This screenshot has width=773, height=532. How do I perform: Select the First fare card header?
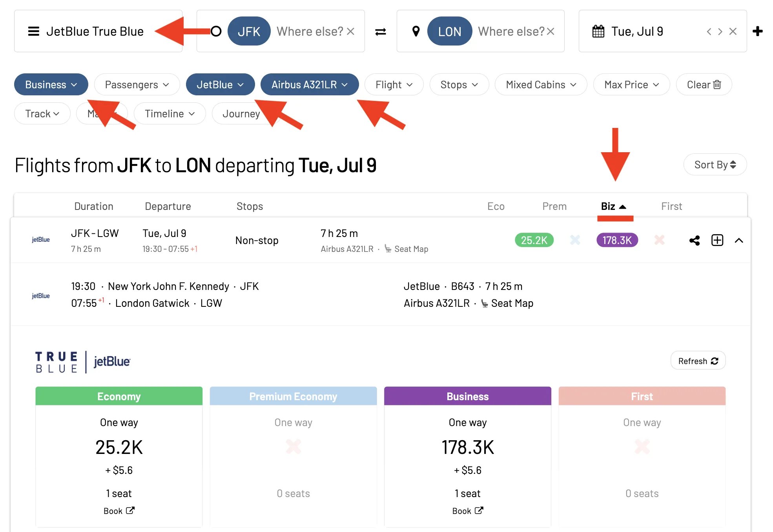click(x=642, y=396)
